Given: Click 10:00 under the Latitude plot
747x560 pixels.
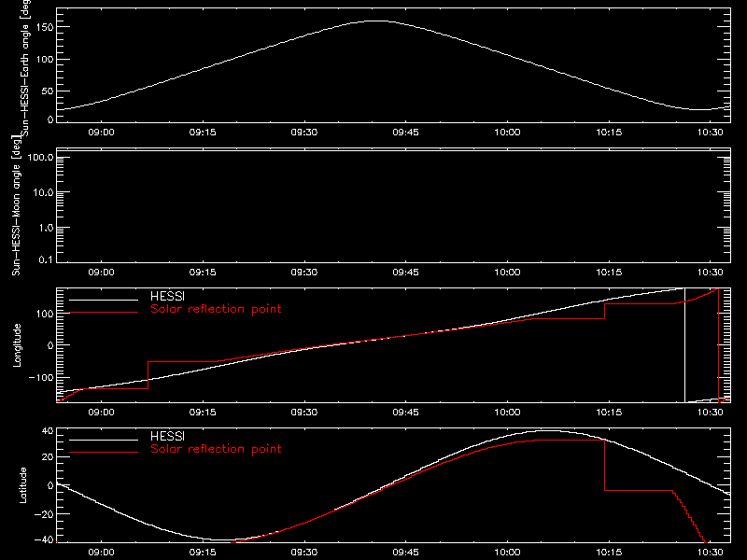Looking at the screenshot, I should tap(507, 552).
